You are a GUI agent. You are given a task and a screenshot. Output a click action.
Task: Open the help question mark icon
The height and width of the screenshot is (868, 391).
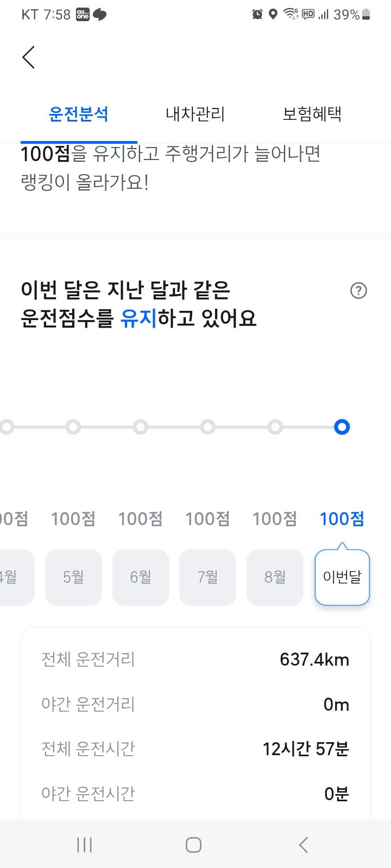pyautogui.click(x=358, y=291)
